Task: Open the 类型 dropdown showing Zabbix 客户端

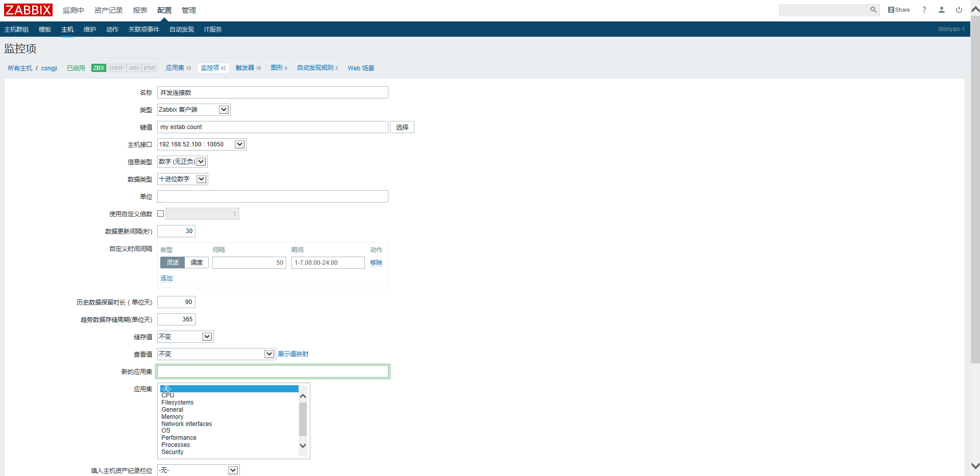Action: click(194, 110)
